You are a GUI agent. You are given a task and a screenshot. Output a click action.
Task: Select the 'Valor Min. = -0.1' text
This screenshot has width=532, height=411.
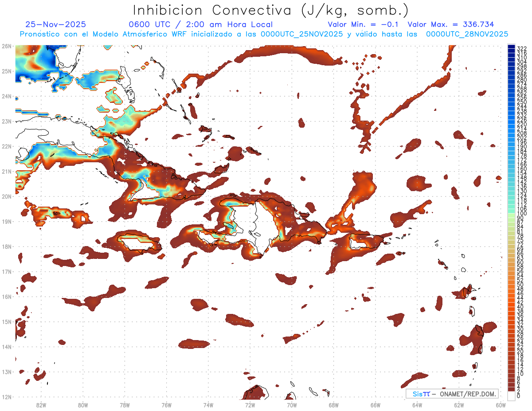(x=364, y=24)
